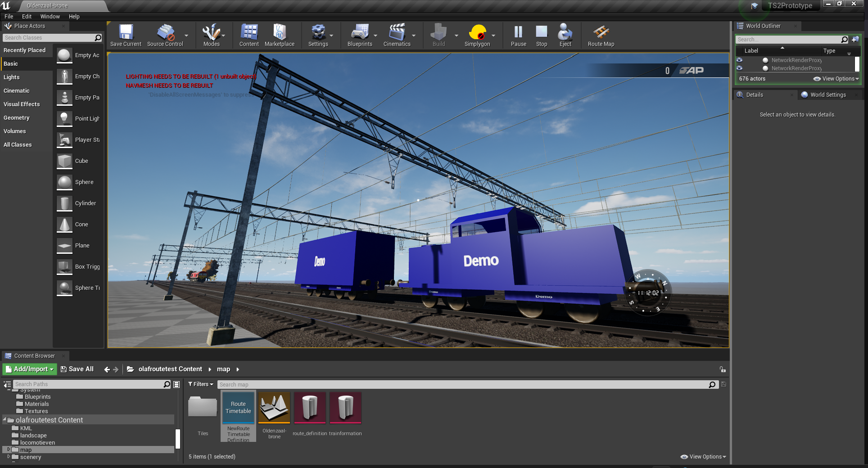
Task: Click the Add/Import button
Action: point(30,369)
